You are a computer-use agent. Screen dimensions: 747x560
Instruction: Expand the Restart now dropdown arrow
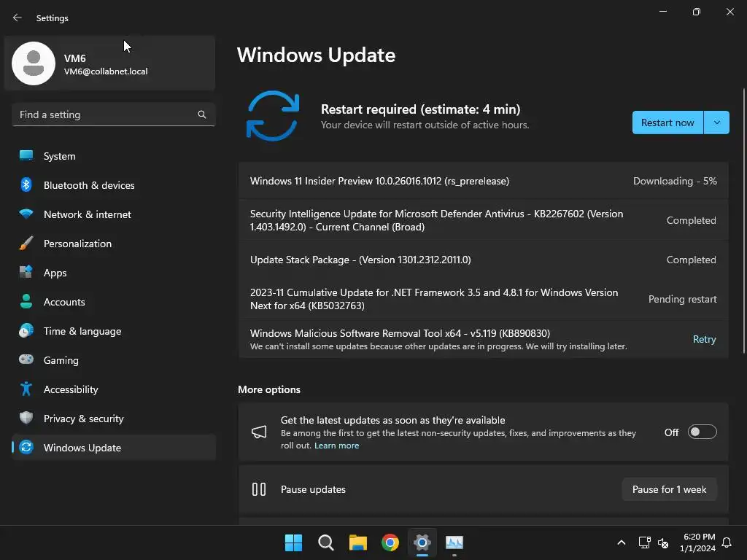(716, 122)
